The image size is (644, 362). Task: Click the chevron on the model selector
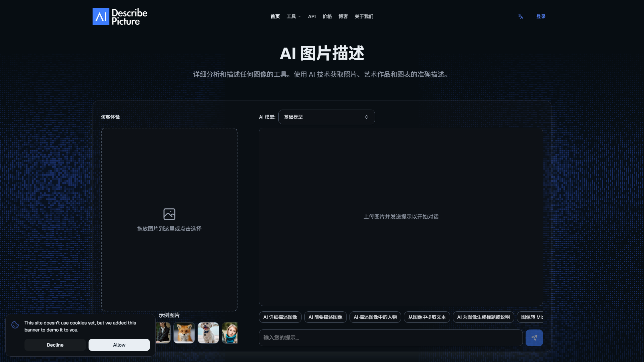367,117
